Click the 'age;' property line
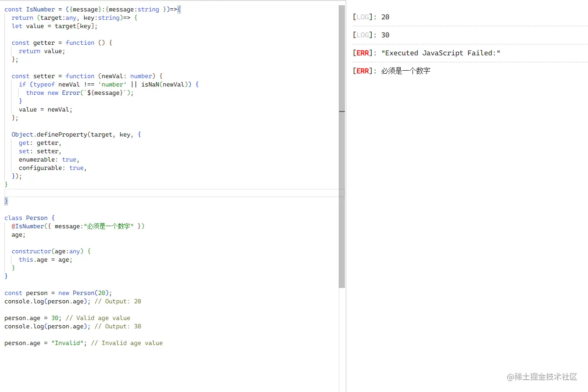This screenshot has width=588, height=392. click(18, 234)
